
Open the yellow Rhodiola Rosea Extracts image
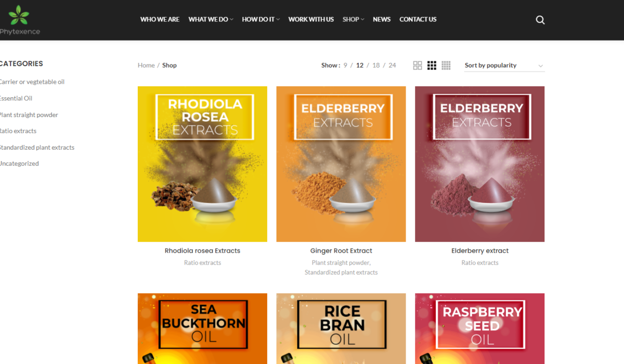(x=202, y=164)
